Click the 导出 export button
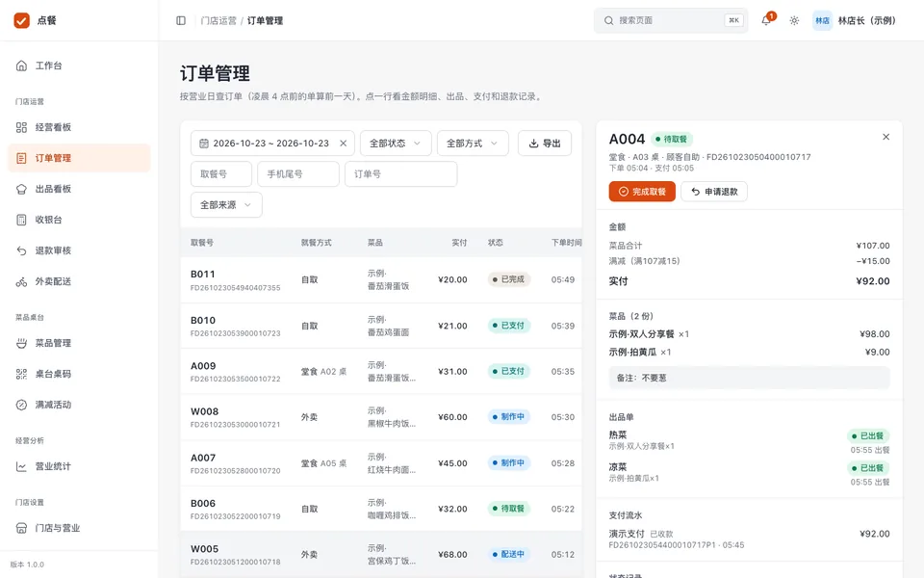Image resolution: width=924 pixels, height=578 pixels. pyautogui.click(x=545, y=144)
